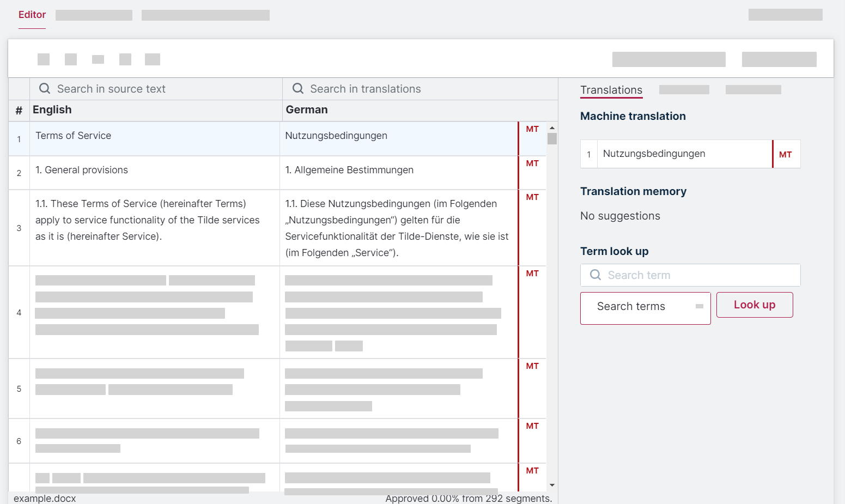Open the Search terms dropdown
Viewport: 845px width, 504px height.
coord(646,308)
